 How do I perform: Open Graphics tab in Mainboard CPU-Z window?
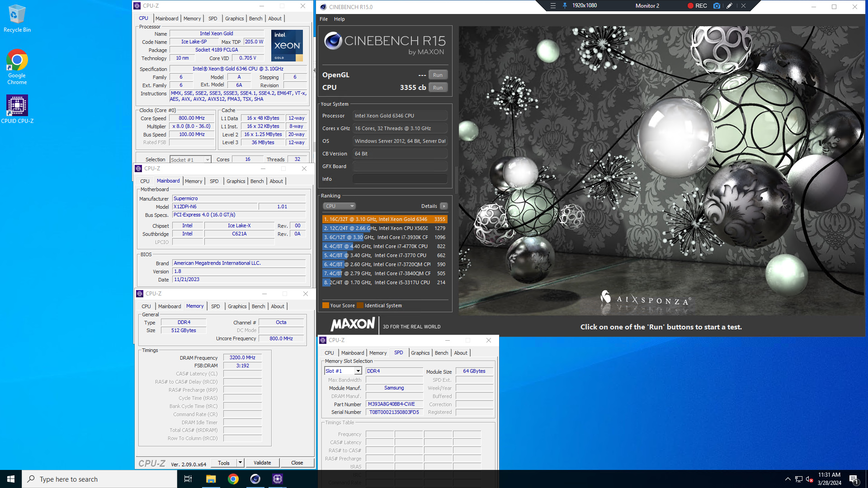pyautogui.click(x=236, y=181)
